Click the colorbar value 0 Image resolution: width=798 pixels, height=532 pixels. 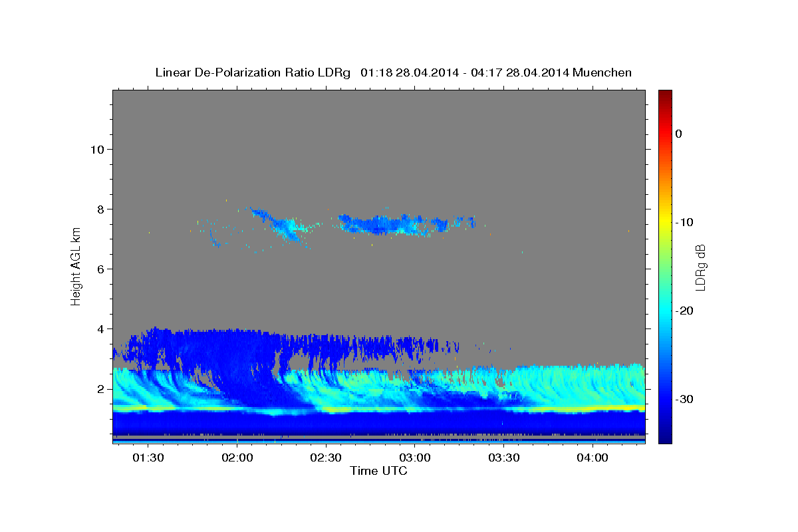click(x=679, y=134)
